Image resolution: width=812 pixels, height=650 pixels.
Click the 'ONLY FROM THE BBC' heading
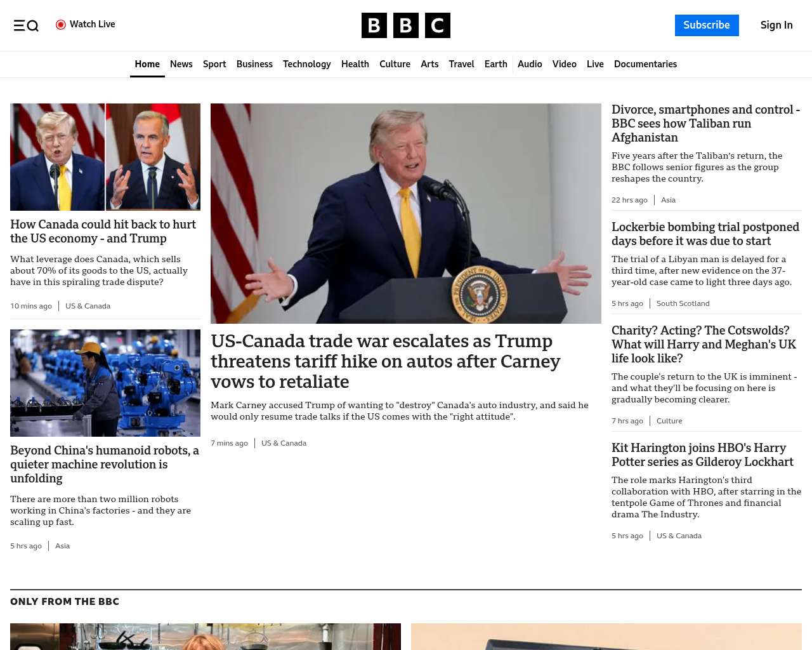click(x=65, y=602)
